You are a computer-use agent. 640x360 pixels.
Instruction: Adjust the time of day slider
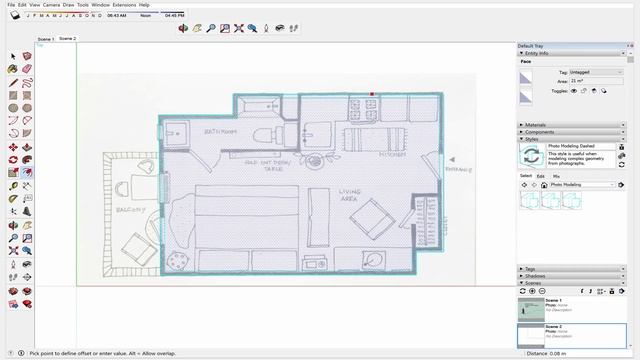(x=145, y=13)
